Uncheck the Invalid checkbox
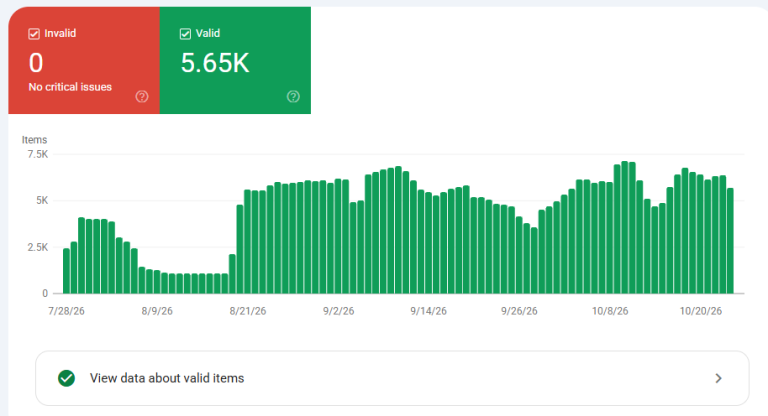768x416 pixels. (34, 34)
